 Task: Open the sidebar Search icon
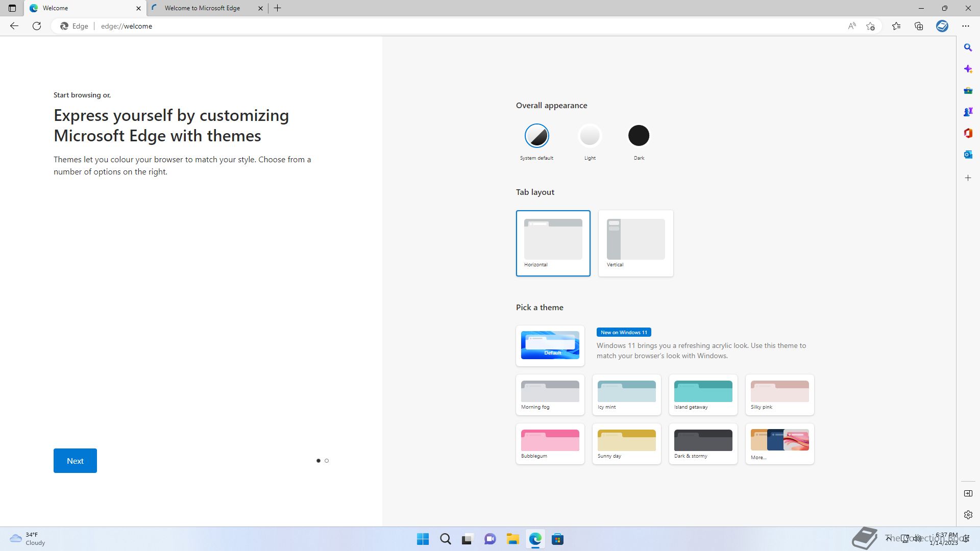pyautogui.click(x=968, y=47)
